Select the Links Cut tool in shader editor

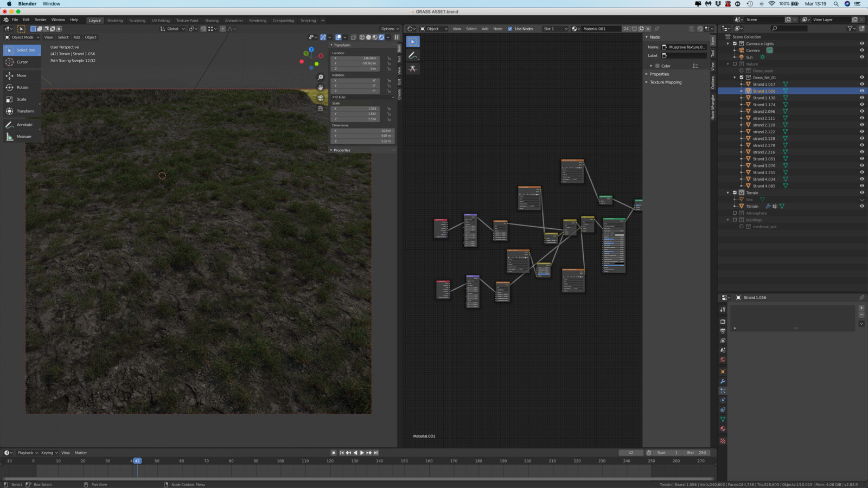[x=413, y=69]
